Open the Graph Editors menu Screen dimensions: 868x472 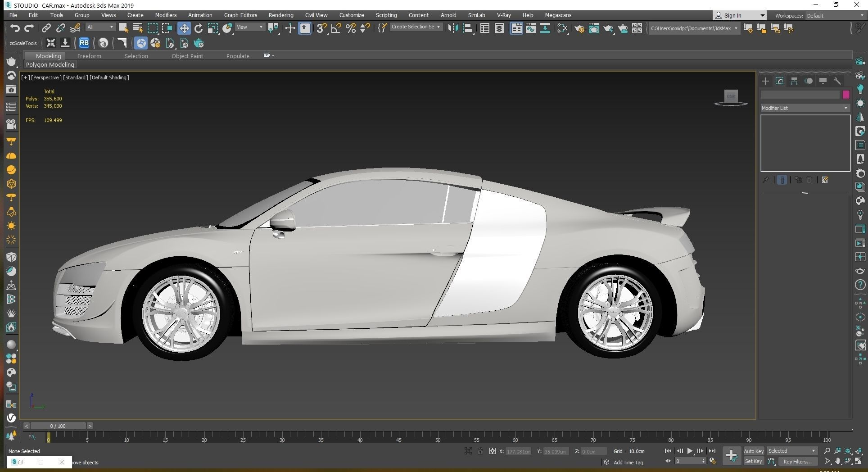tap(240, 15)
